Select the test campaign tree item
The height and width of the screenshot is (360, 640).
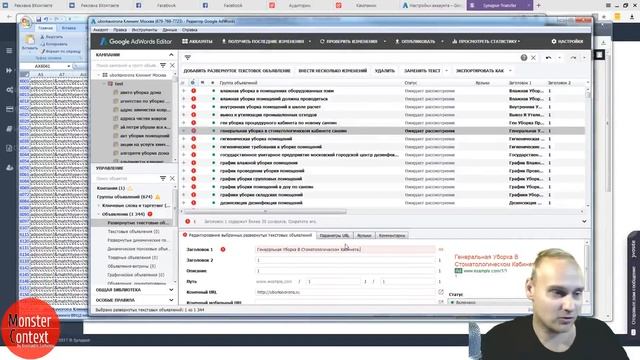(118, 84)
